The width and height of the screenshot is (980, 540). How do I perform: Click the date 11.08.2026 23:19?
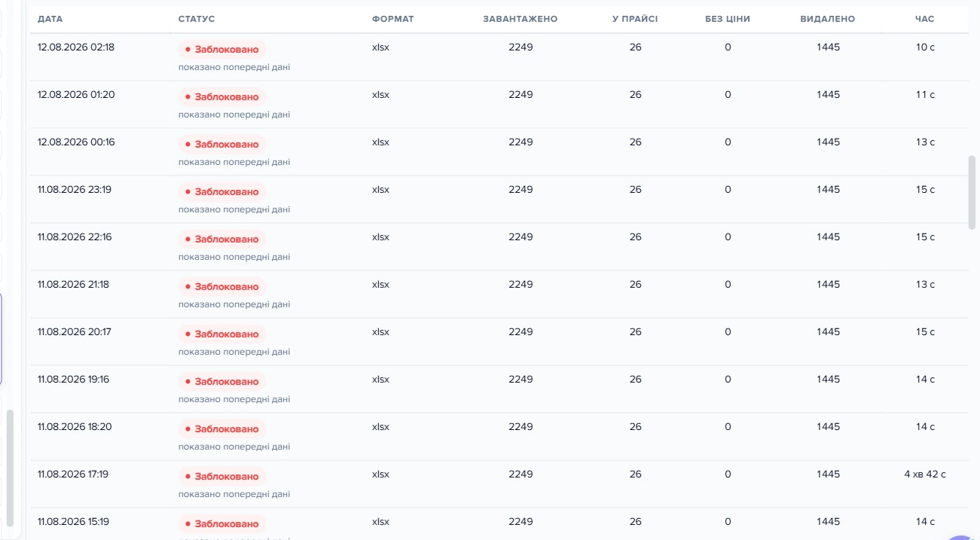(75, 190)
